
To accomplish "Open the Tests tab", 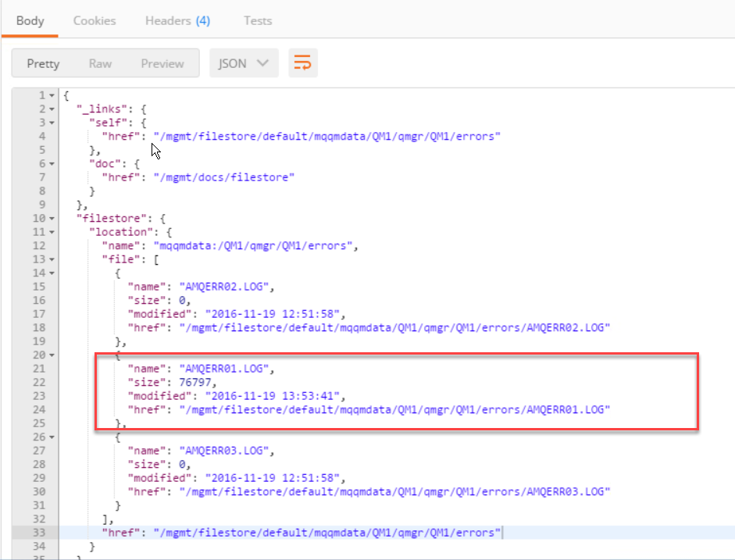I will (x=257, y=20).
